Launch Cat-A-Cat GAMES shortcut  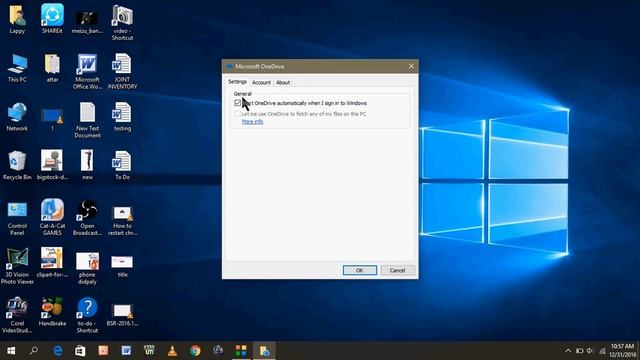click(52, 217)
